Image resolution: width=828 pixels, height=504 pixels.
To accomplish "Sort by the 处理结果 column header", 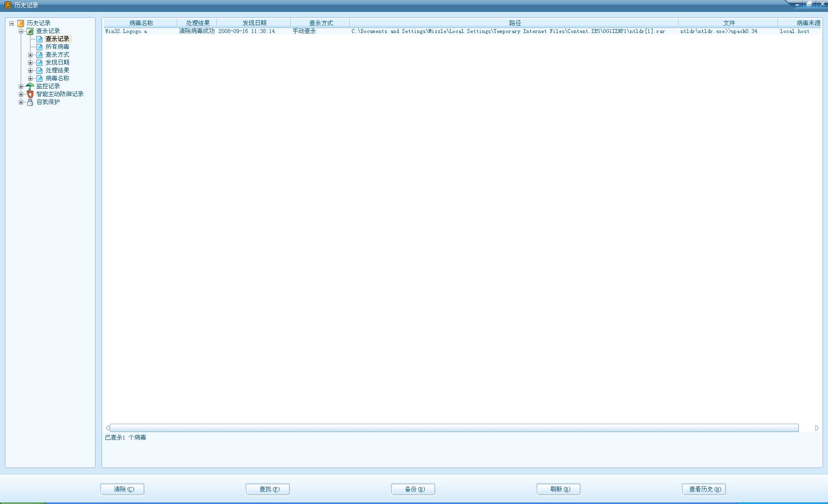I will pyautogui.click(x=197, y=23).
